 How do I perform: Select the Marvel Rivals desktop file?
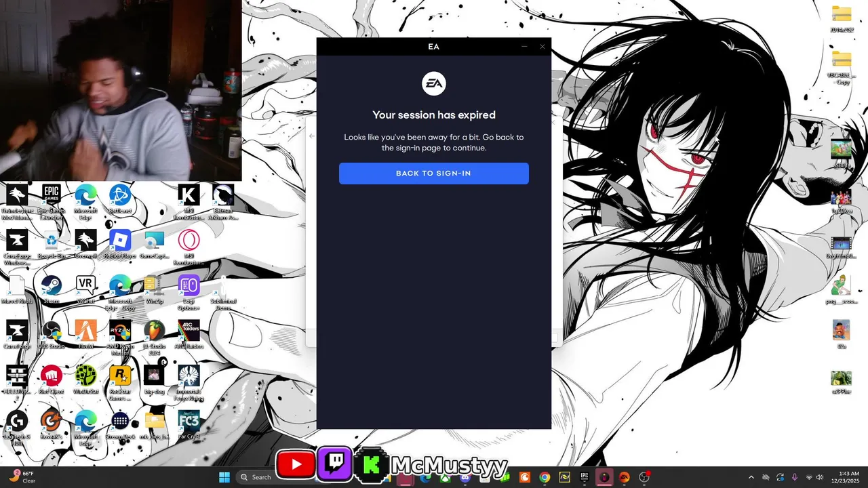pos(17,290)
